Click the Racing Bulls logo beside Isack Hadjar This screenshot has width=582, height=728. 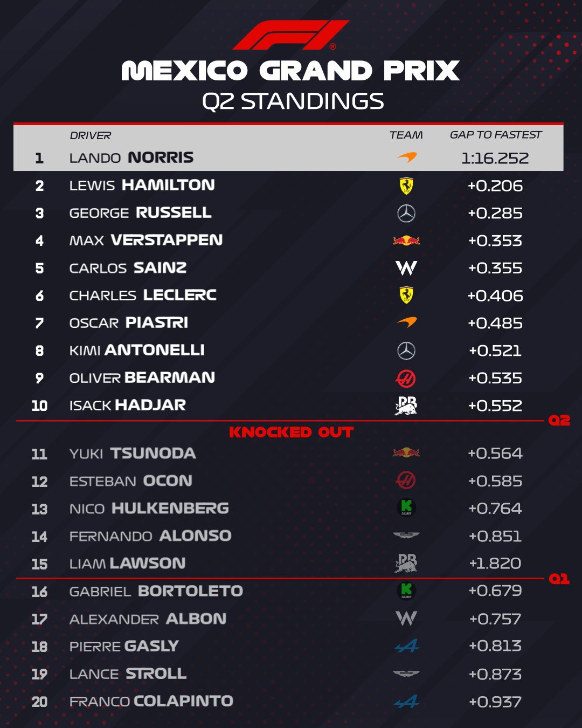coord(406,406)
